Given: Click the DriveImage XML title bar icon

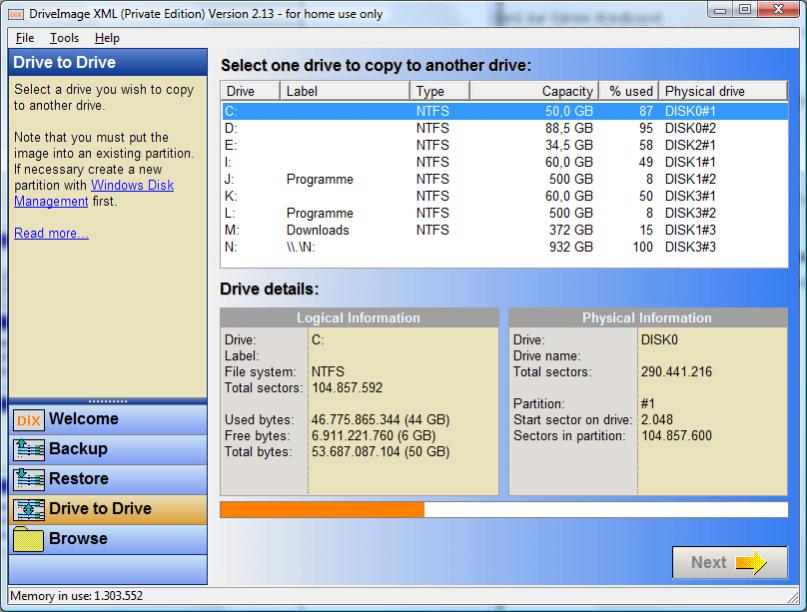Looking at the screenshot, I should coord(16,14).
